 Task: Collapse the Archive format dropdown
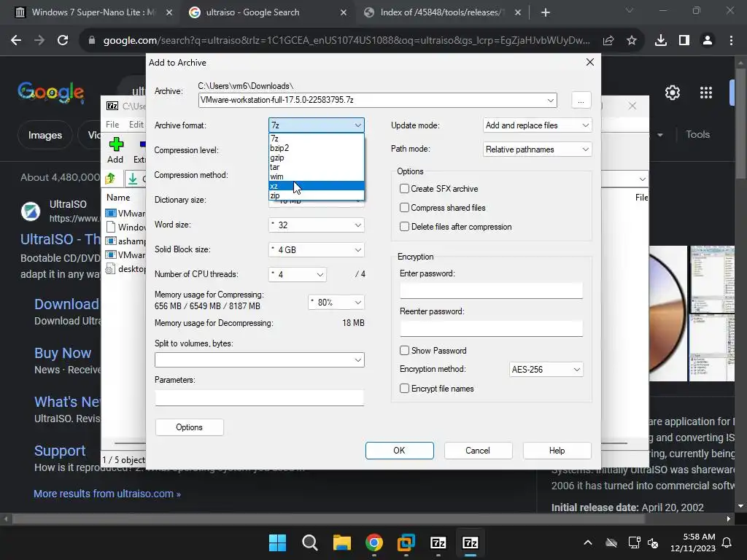[317, 125]
